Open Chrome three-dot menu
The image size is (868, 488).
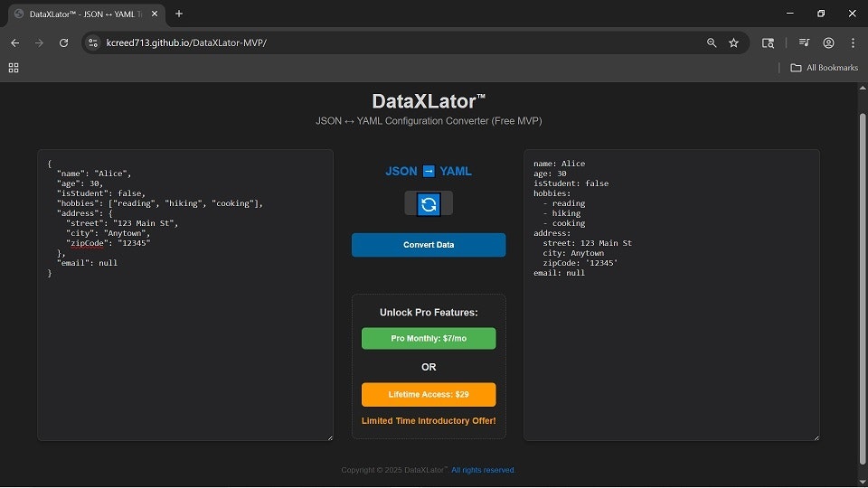pyautogui.click(x=853, y=42)
